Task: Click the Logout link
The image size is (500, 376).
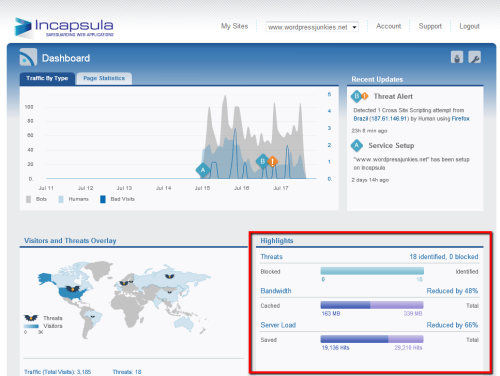Action: pyautogui.click(x=469, y=26)
